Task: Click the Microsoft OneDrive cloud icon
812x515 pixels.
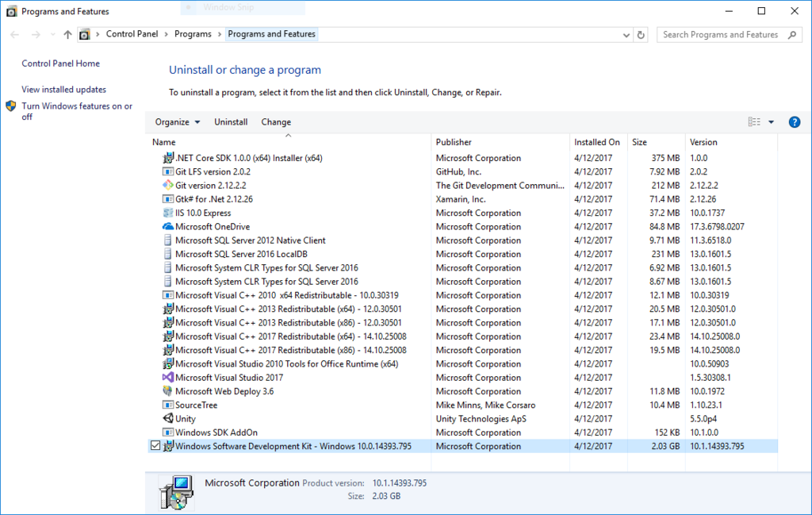Action: [x=168, y=226]
